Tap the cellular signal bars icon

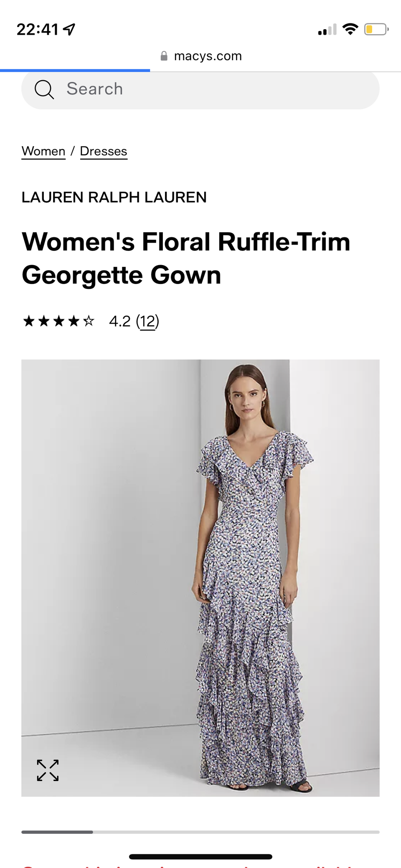tap(327, 30)
